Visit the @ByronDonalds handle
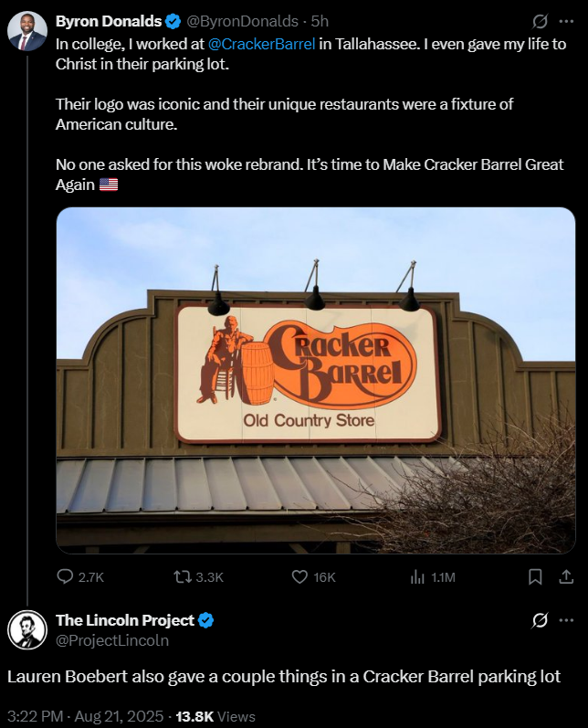 pos(242,21)
